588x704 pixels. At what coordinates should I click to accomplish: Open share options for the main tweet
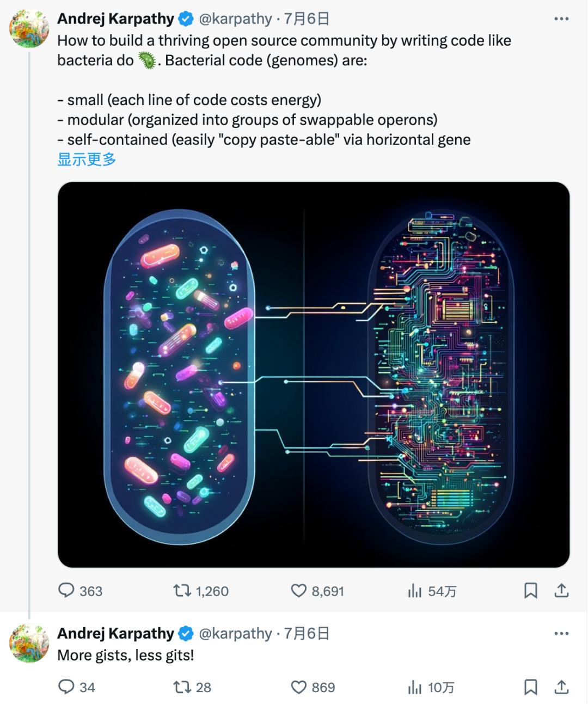click(x=563, y=590)
